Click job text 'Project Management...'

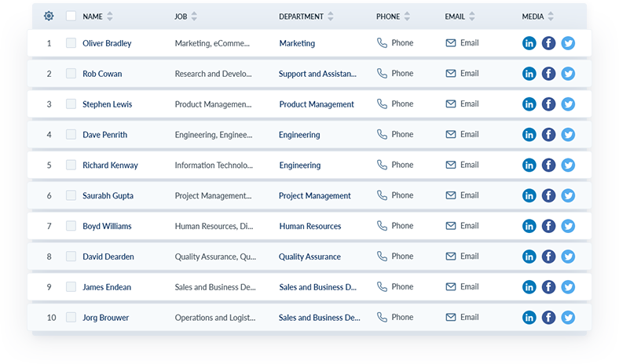coord(213,195)
